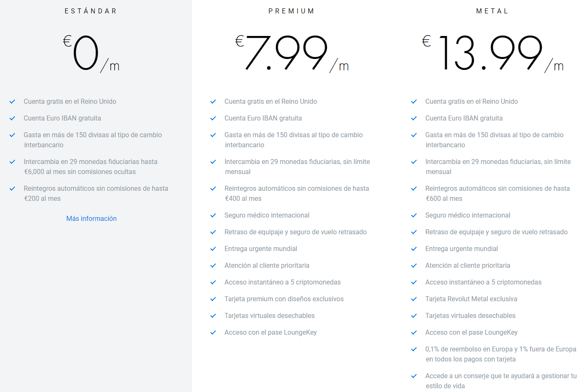The height and width of the screenshot is (392, 582).
Task: Click Metal 'Retraso de equipaje' insurance text
Action: (x=496, y=232)
